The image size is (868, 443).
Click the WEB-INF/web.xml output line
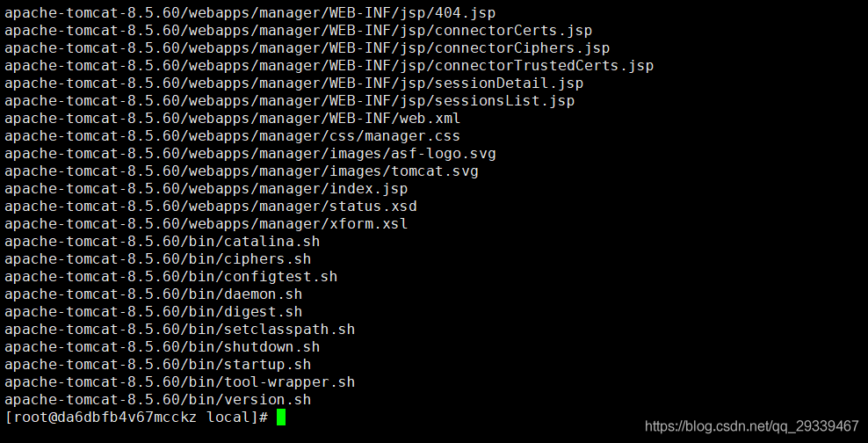tap(233, 118)
